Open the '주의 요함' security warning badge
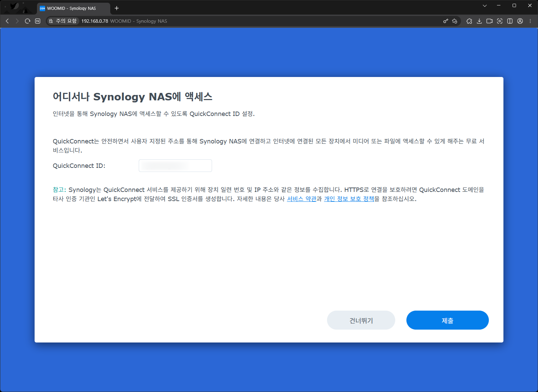 click(63, 21)
